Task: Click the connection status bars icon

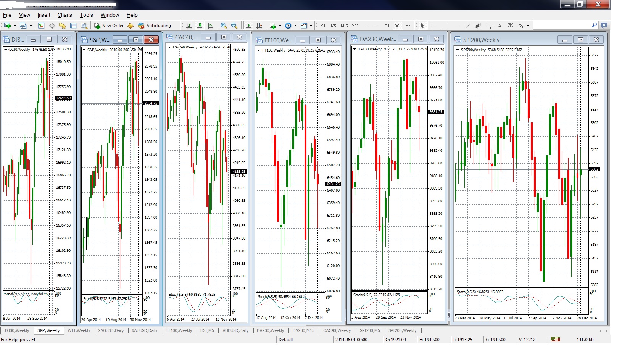Action: coord(555,339)
